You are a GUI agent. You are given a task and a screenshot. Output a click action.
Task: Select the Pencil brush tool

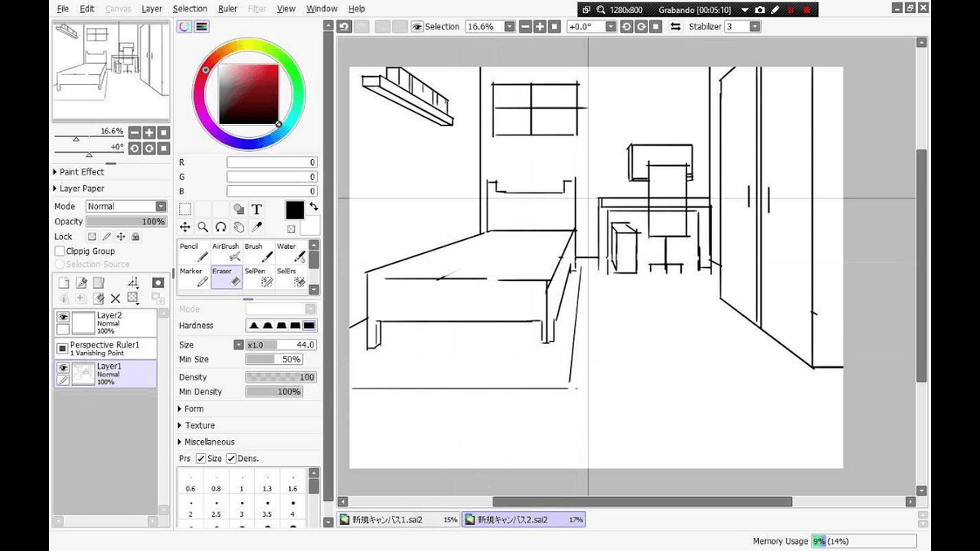(193, 253)
